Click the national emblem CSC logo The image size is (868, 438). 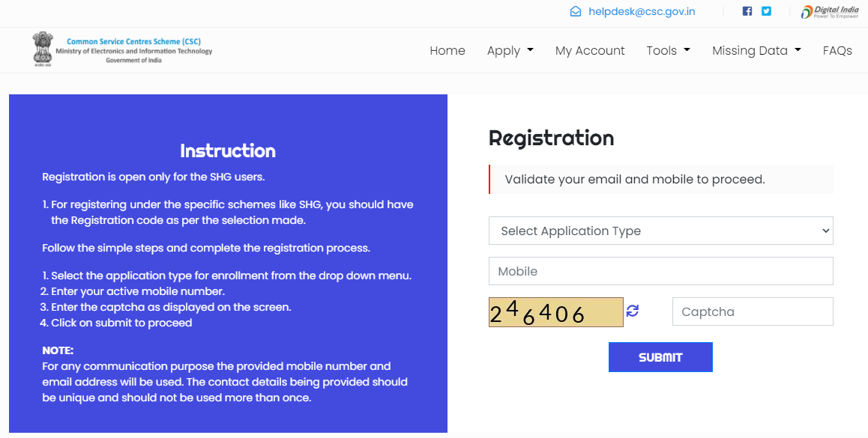coord(41,49)
